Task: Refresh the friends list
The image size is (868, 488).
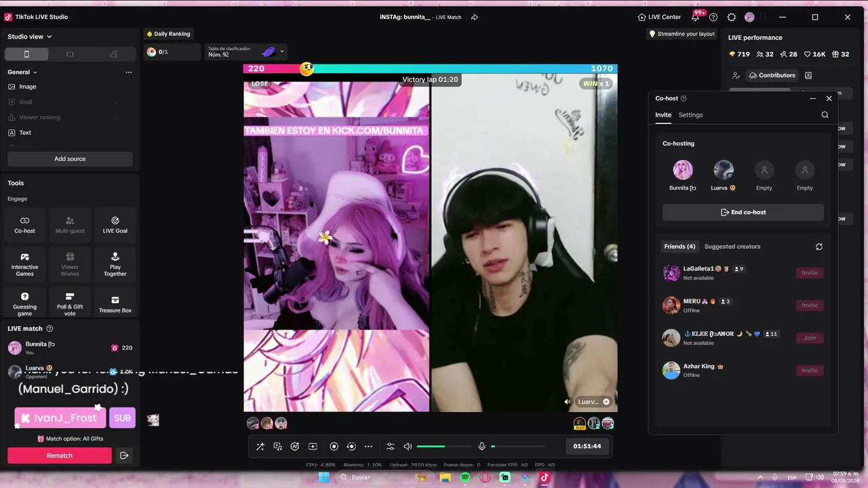Action: (819, 247)
